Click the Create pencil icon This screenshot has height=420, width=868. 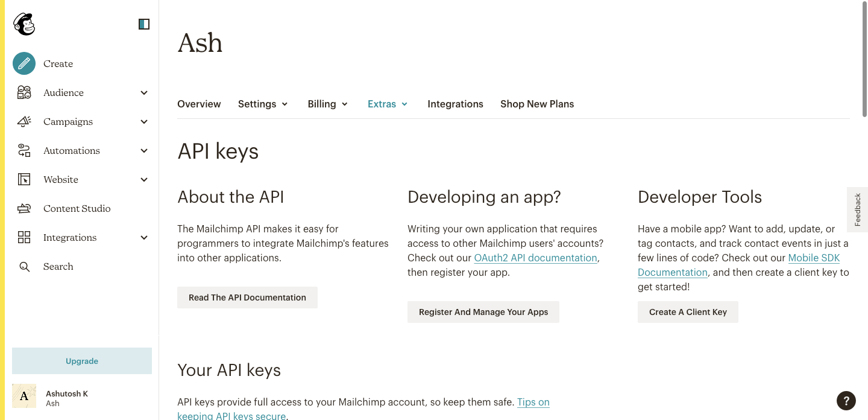point(24,63)
